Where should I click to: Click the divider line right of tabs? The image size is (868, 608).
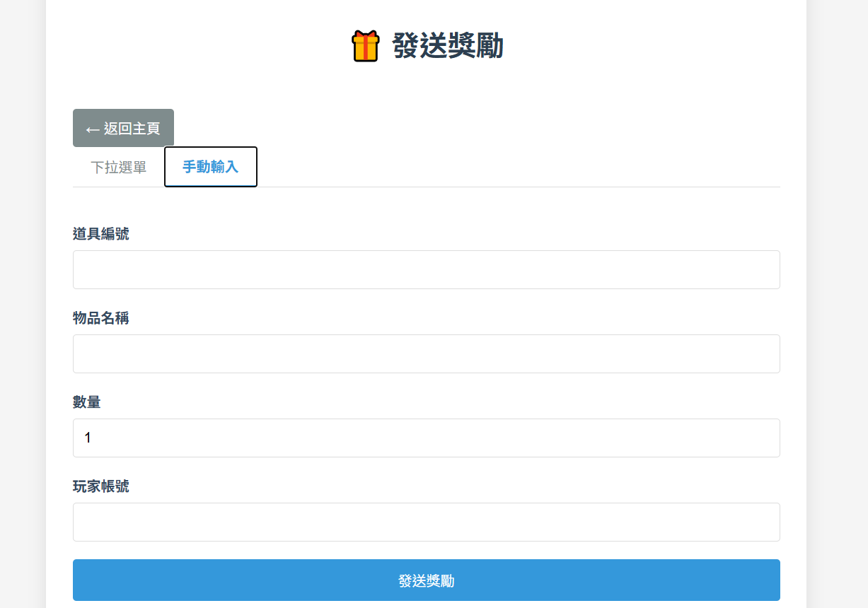[516, 187]
